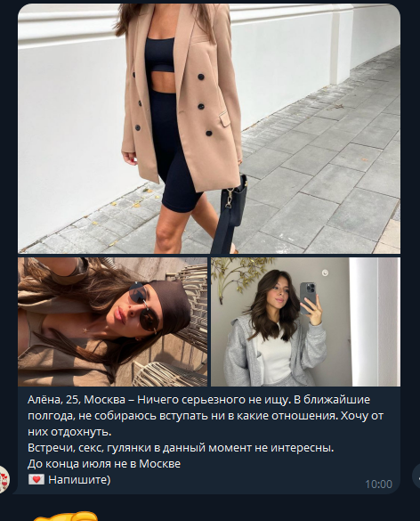Open the sender's round avatar

pos(4,479)
